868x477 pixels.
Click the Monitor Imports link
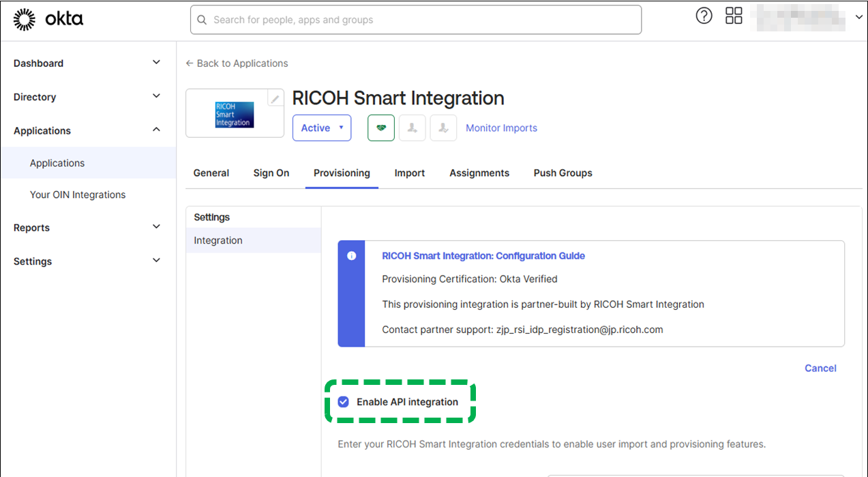pos(501,128)
